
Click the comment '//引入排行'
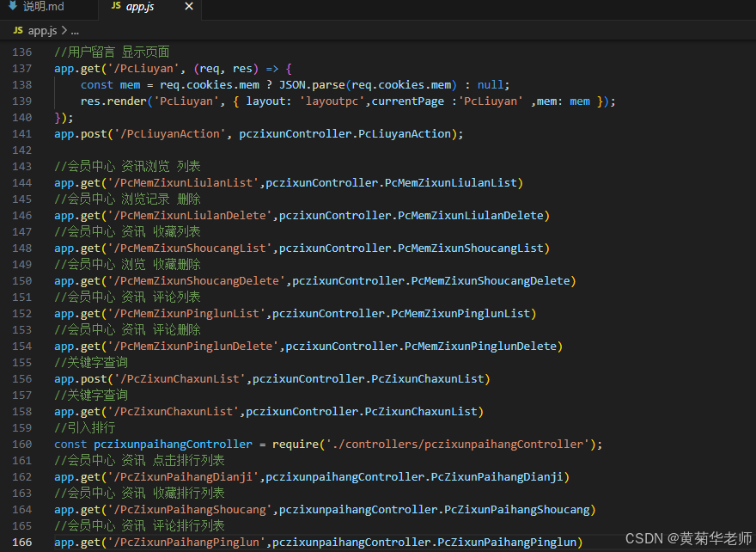[x=85, y=428]
